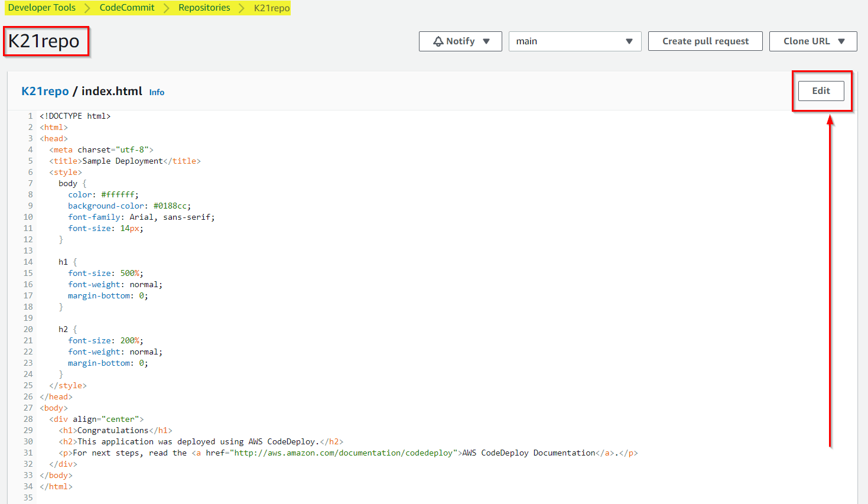Click the chevron after Developer Tools in breadcrumb
This screenshot has width=868, height=504.
point(87,8)
